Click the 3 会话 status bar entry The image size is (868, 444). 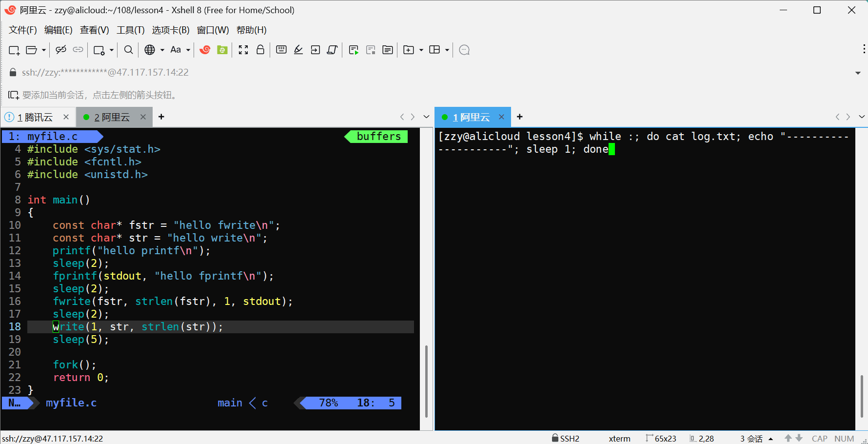pyautogui.click(x=751, y=439)
